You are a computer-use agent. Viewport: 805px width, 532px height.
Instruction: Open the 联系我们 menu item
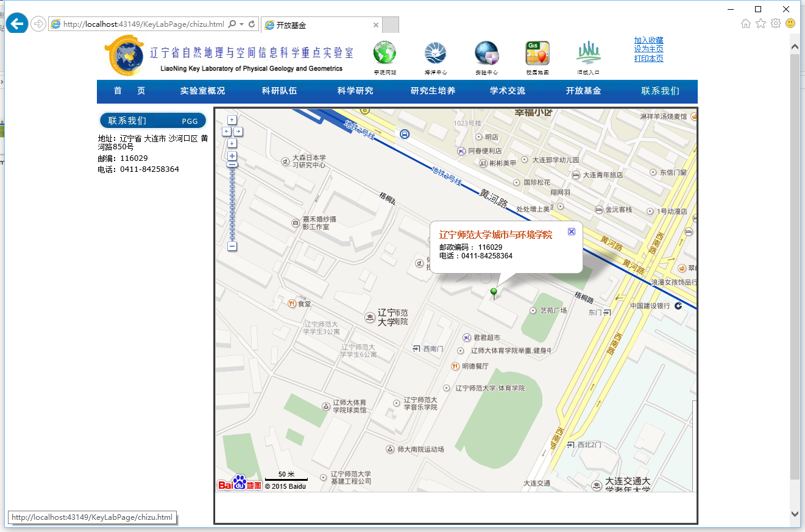660,91
